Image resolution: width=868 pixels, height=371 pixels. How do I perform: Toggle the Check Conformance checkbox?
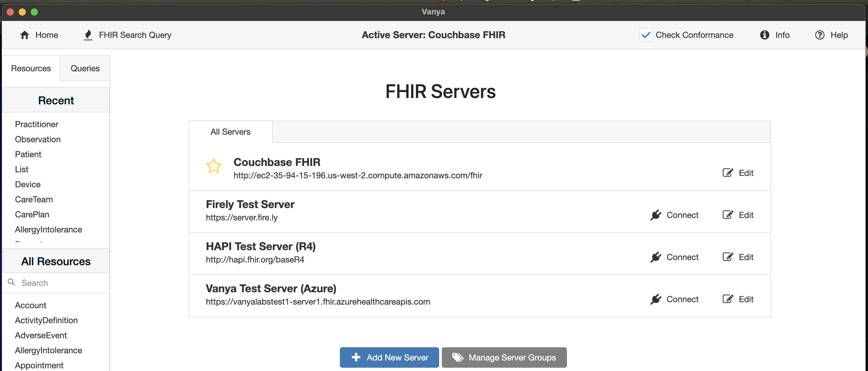point(646,35)
